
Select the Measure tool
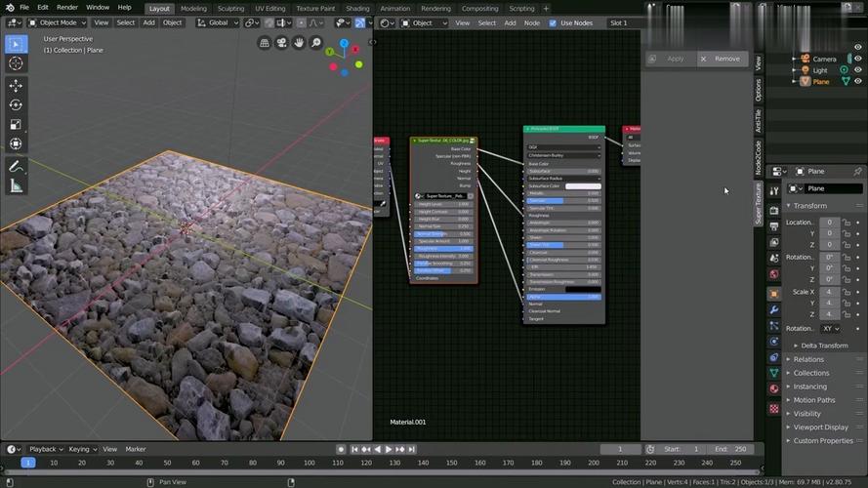click(x=16, y=185)
